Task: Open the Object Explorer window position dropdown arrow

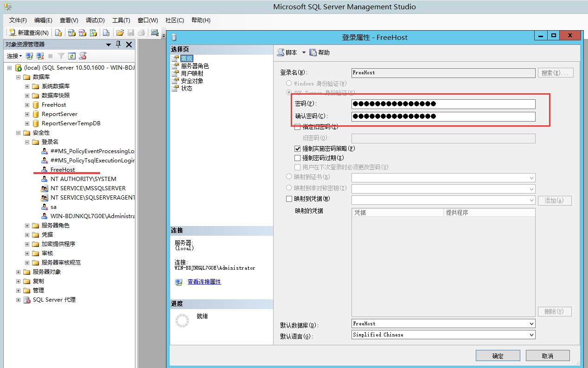Action: click(109, 45)
